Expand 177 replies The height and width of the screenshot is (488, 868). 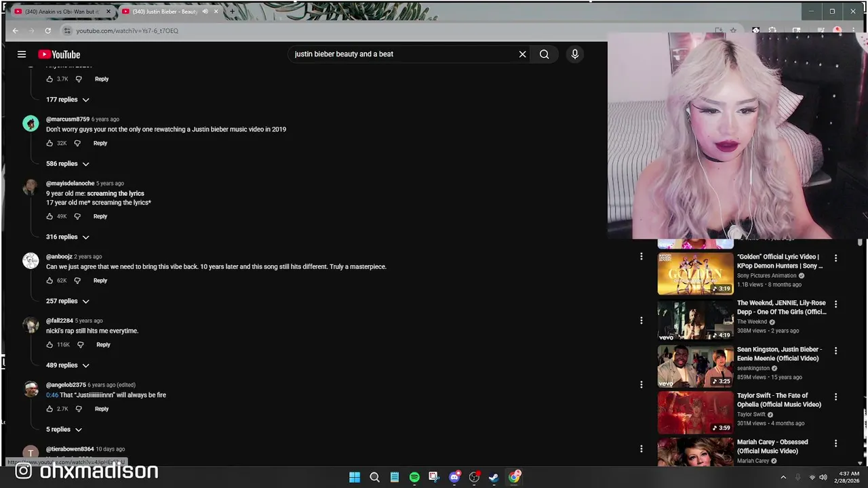67,100
